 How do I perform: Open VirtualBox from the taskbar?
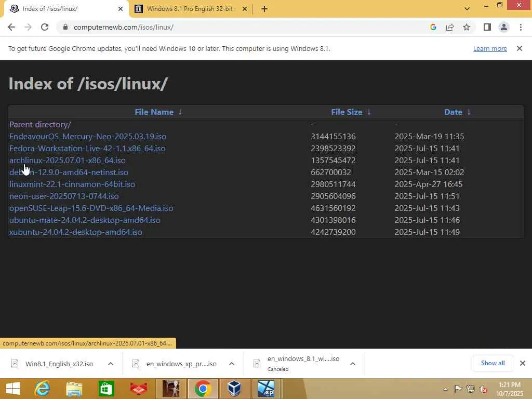[234, 389]
